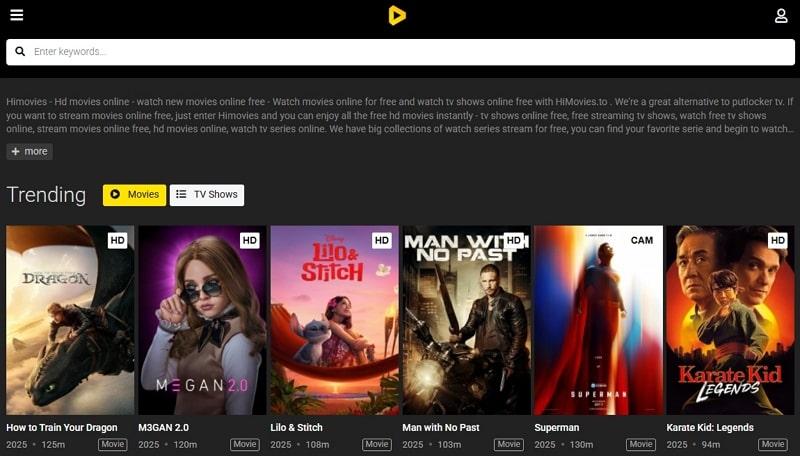The width and height of the screenshot is (800, 456).
Task: Click CAM badge on Superman poster
Action: [x=642, y=240]
